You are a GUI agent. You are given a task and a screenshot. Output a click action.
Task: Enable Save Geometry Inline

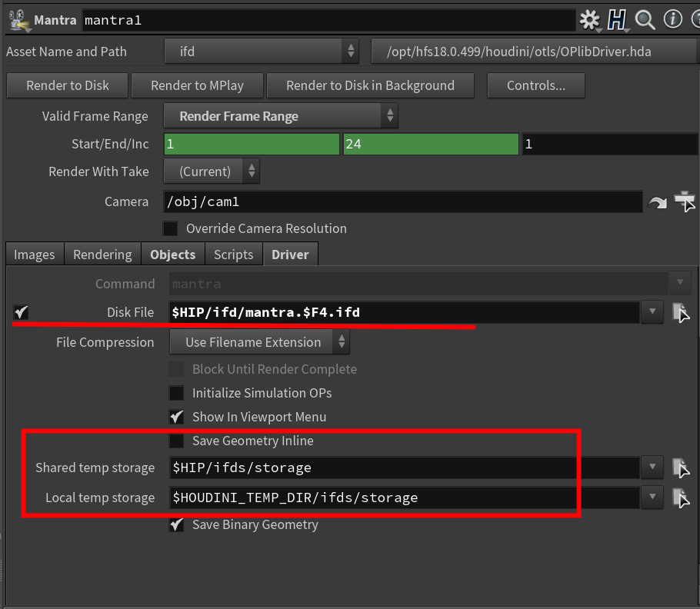(176, 441)
